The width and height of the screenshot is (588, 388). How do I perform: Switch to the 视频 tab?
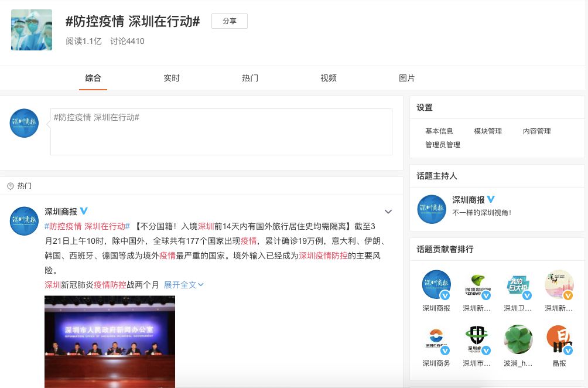pyautogui.click(x=329, y=78)
